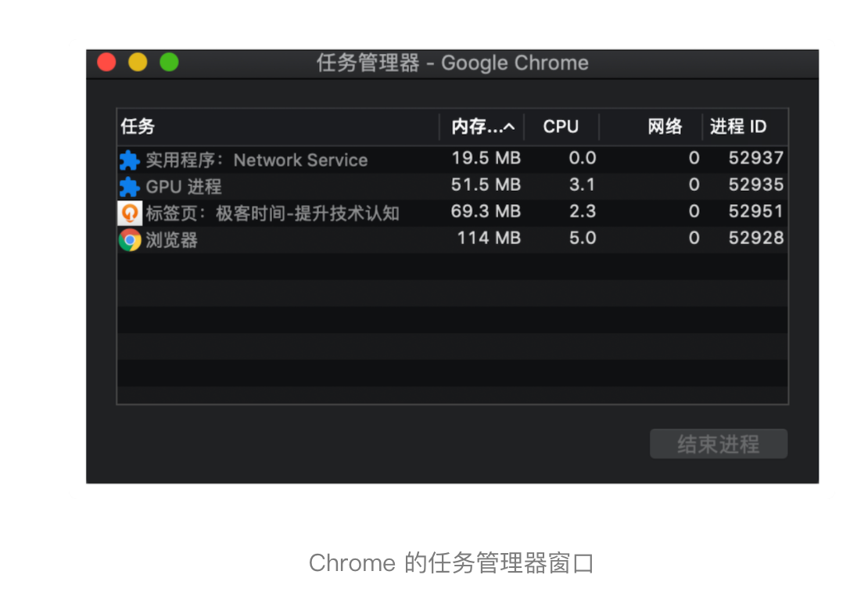Click process ID 52951

point(755,211)
